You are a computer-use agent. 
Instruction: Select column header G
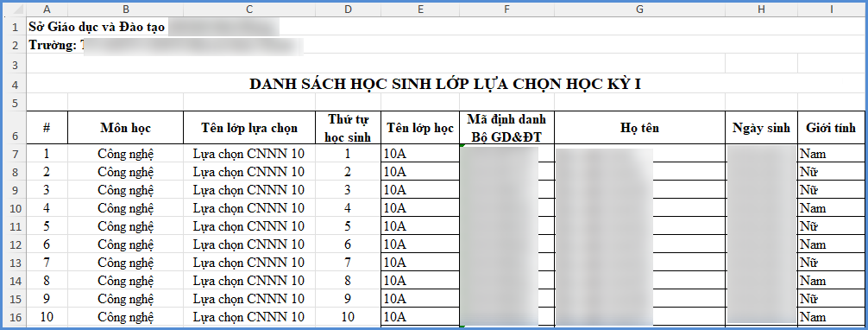[639, 9]
